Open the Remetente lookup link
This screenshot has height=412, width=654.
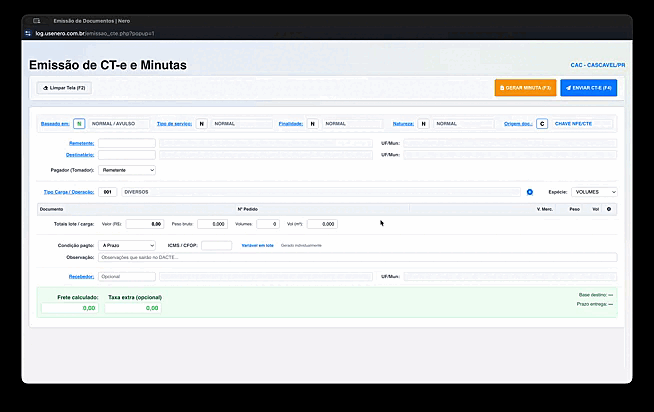(80, 143)
